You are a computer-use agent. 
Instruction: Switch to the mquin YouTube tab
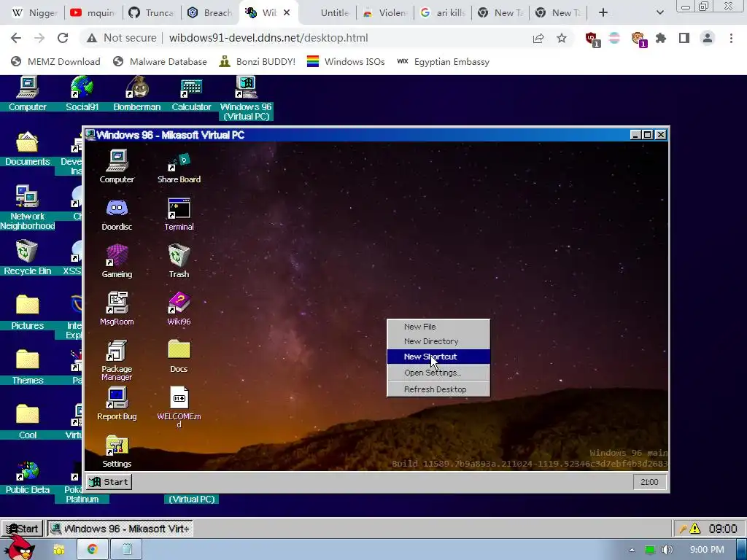coord(93,13)
